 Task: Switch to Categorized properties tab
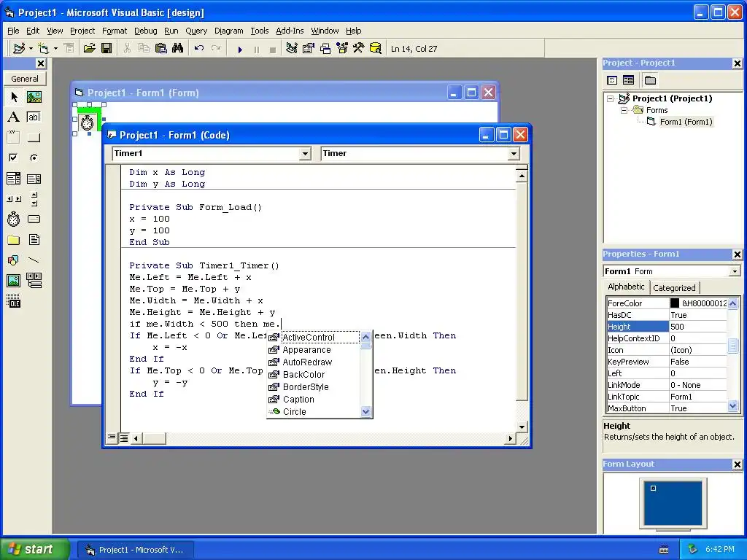pos(674,287)
